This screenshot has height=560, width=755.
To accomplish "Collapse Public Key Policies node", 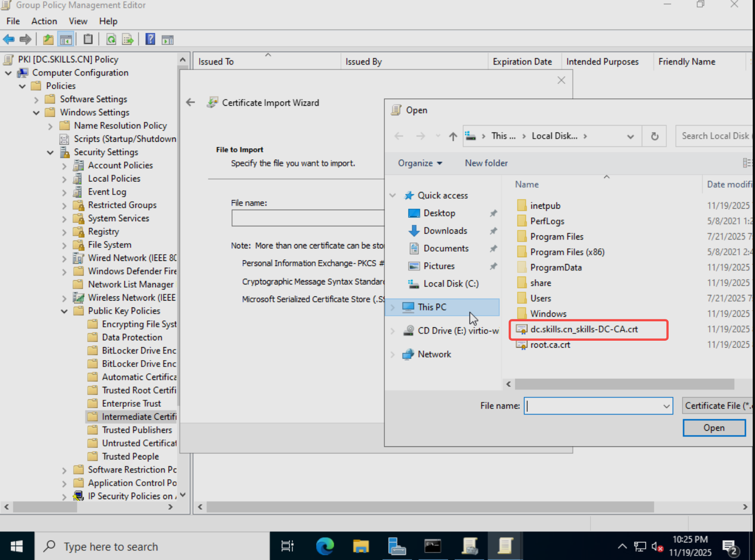I will coord(64,311).
